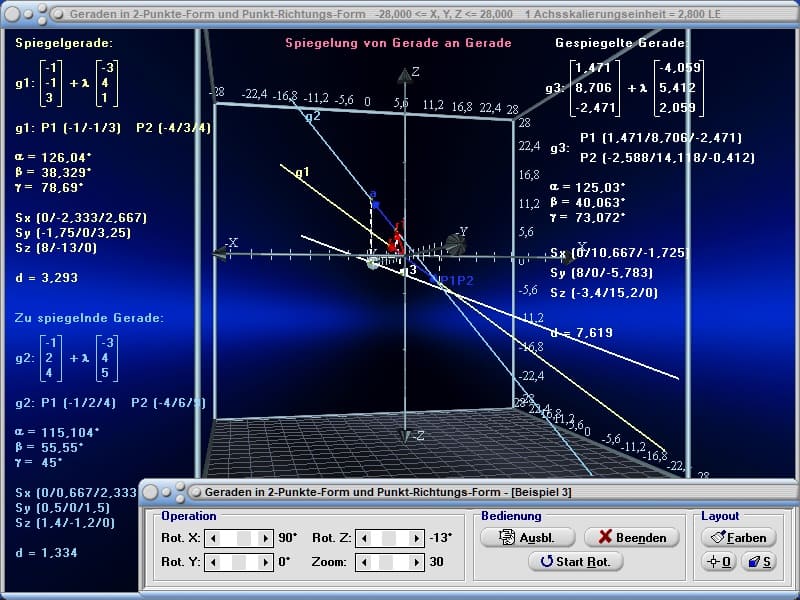Click the O crosshair layout button
This screenshot has height=600, width=800.
[x=719, y=561]
